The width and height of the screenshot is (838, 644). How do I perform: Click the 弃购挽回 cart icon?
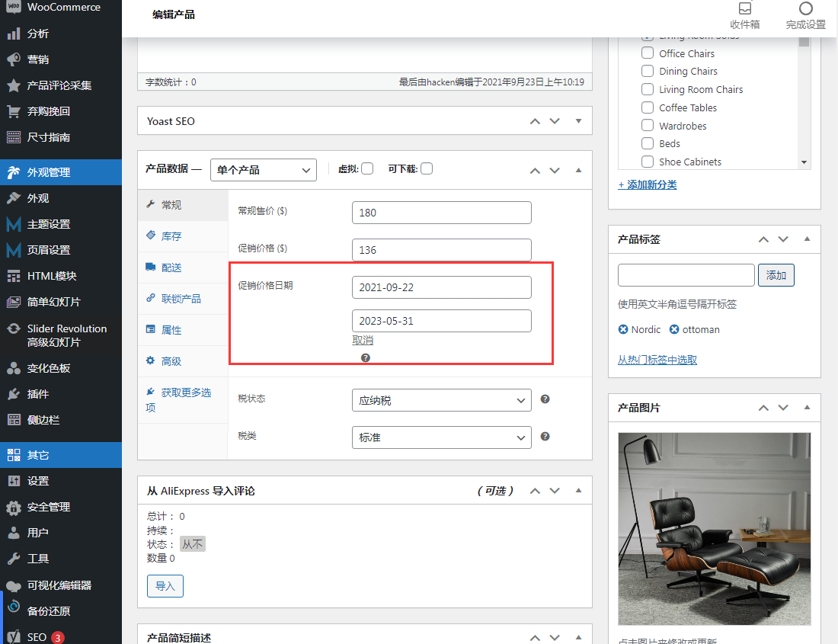pos(14,111)
